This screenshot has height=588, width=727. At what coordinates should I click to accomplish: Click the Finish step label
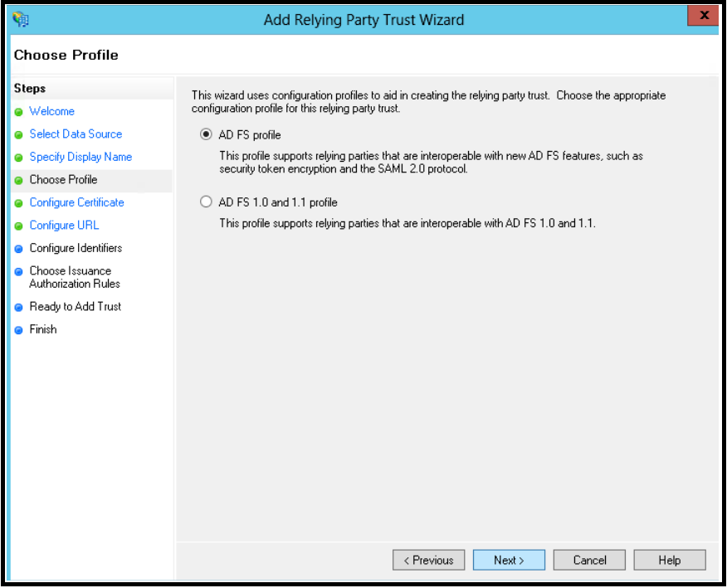pyautogui.click(x=43, y=329)
